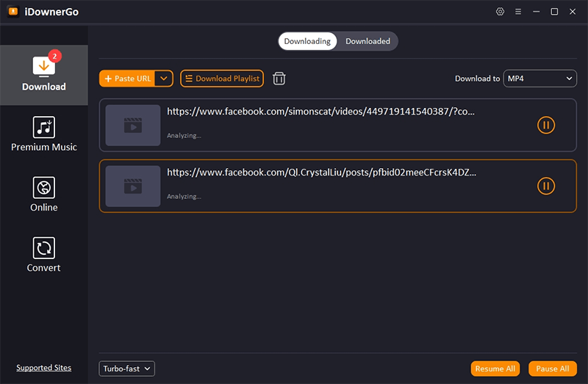This screenshot has width=588, height=384.
Task: Open the hamburger menu in title bar
Action: coord(518,12)
